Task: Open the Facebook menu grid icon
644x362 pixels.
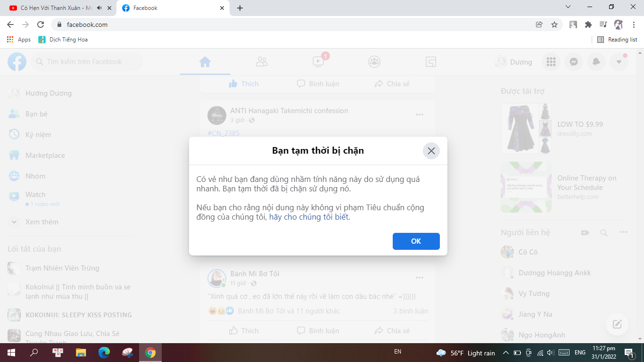Action: [551, 62]
